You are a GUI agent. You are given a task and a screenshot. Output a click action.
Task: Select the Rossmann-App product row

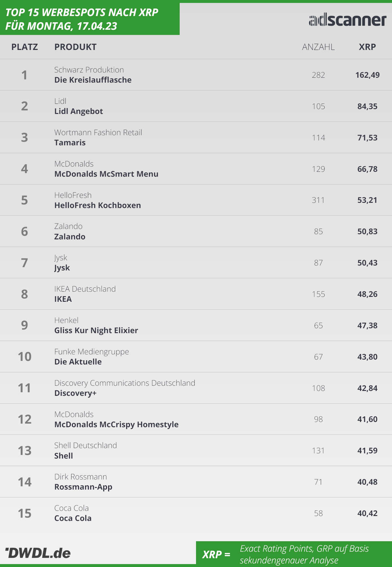(x=196, y=482)
